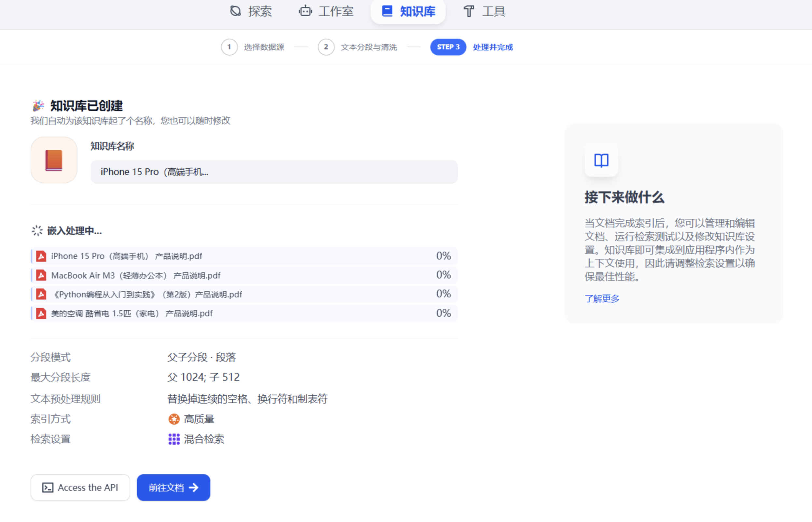Open the 工具 tab

pos(484,11)
